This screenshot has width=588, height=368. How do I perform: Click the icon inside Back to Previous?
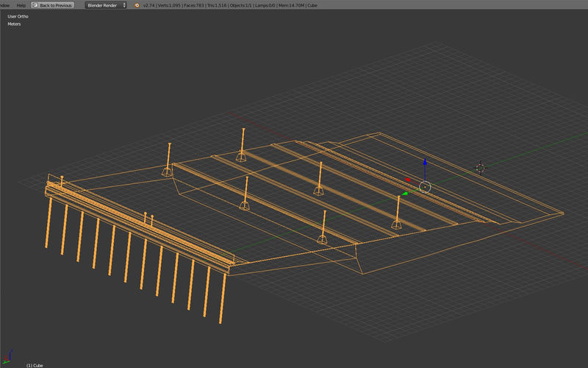[x=35, y=5]
